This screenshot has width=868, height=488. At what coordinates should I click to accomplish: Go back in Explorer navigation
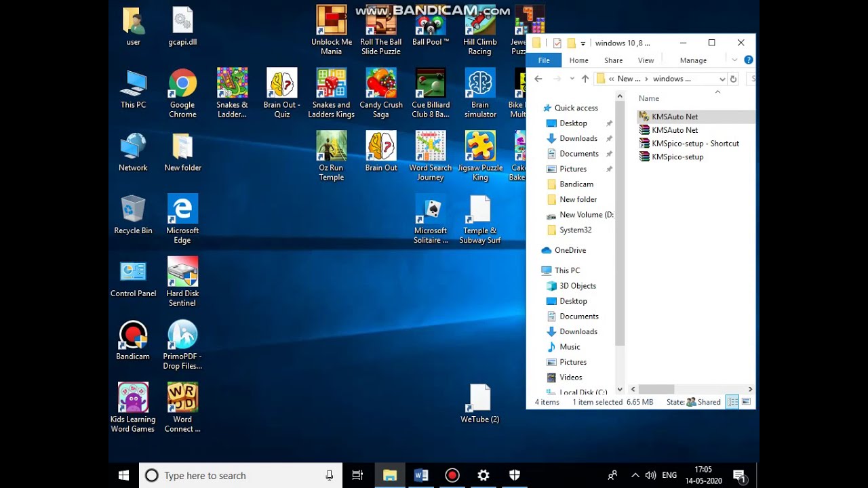click(538, 79)
